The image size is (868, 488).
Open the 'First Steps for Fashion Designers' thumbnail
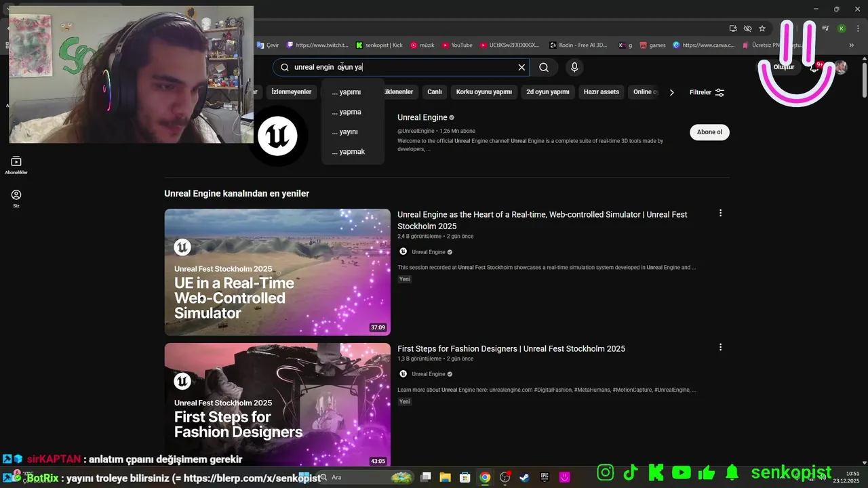pyautogui.click(x=277, y=405)
